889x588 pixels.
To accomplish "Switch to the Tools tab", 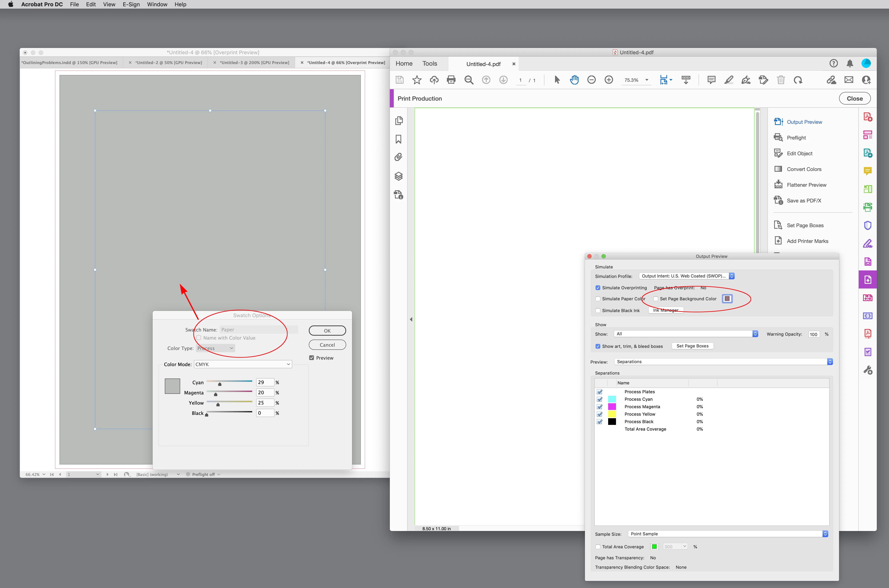I will [x=429, y=63].
